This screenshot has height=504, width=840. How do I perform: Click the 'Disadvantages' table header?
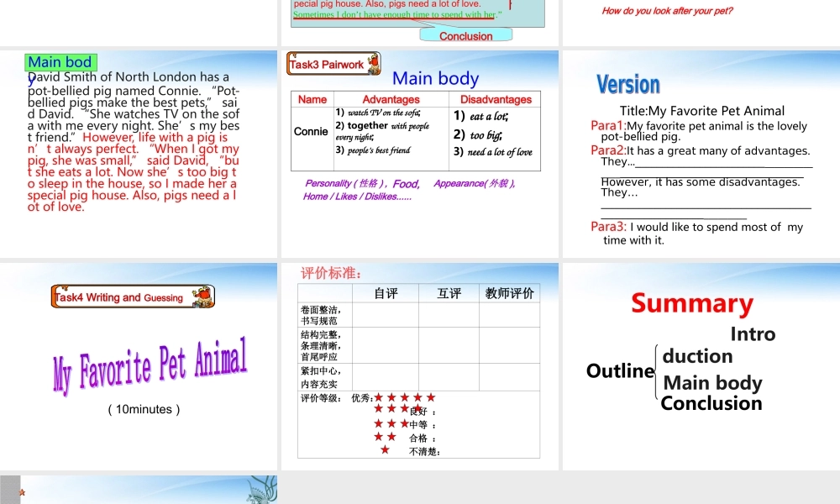click(496, 100)
